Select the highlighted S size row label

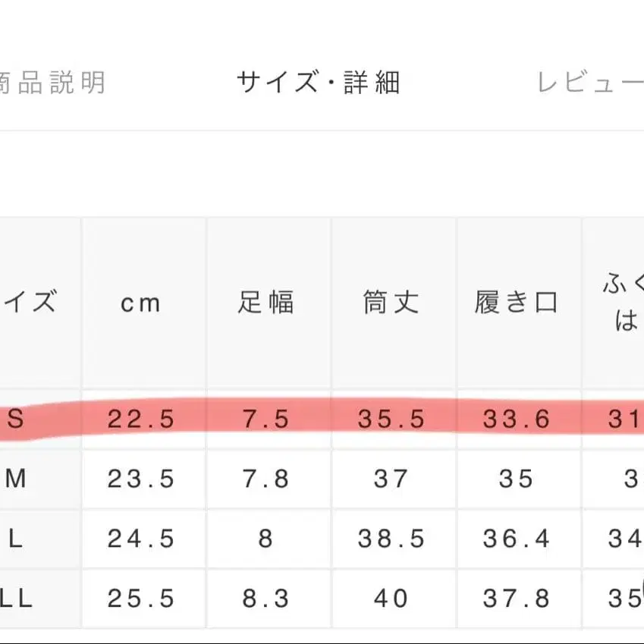pyautogui.click(x=15, y=419)
